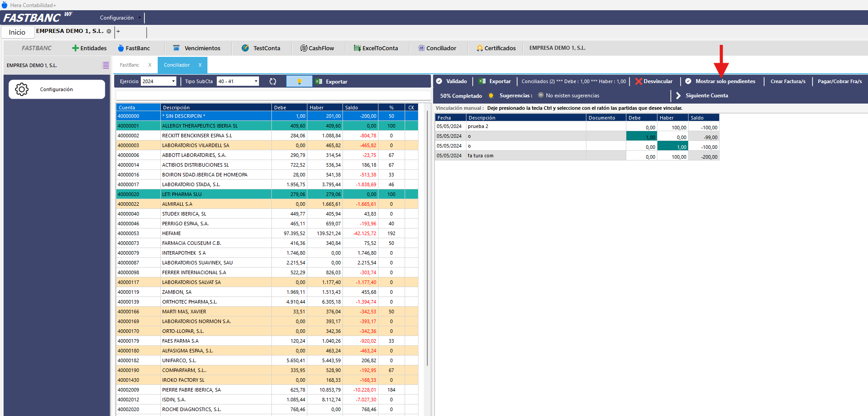Switch to the Inicio tab
Image resolution: width=868 pixels, height=416 pixels.
pos(17,32)
